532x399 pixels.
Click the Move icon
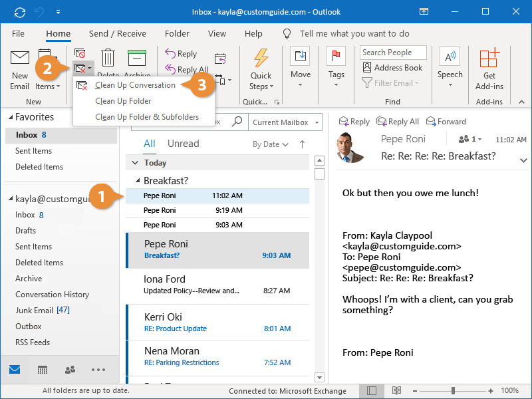pyautogui.click(x=301, y=56)
